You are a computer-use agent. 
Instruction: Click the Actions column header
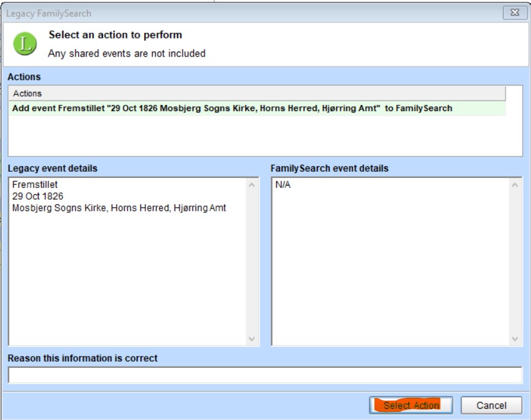point(257,93)
